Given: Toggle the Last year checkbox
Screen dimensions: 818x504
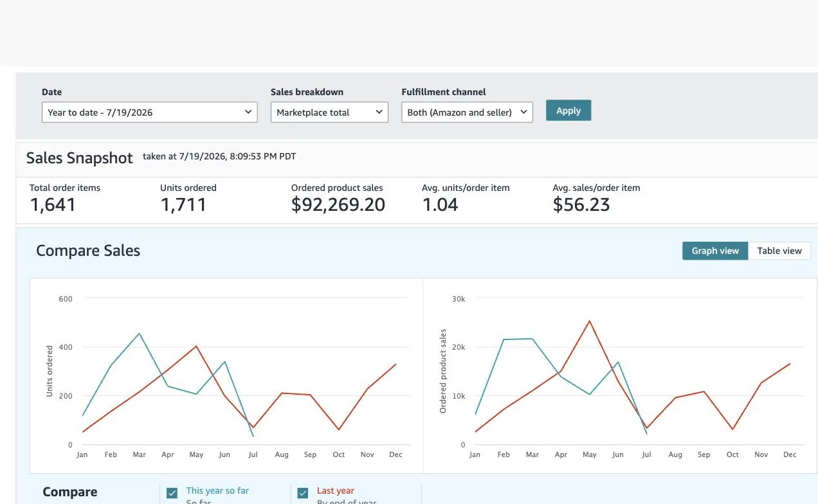Looking at the screenshot, I should coord(303,493).
